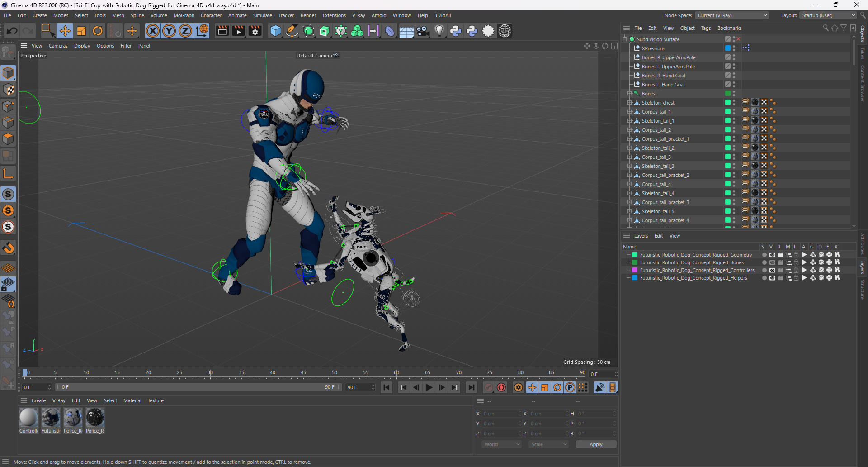Select the Model mode icon in left sidebar
The height and width of the screenshot is (467, 868).
(x=9, y=73)
